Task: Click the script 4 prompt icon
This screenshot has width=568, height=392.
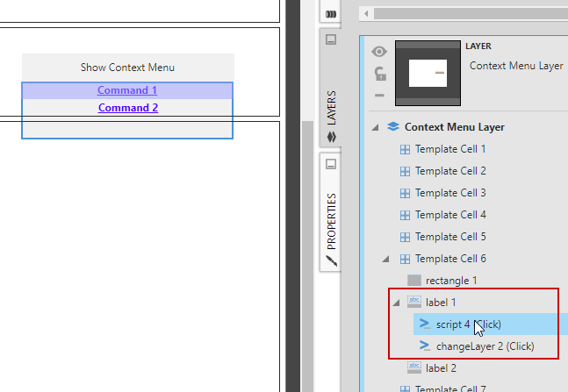Action: (x=425, y=324)
